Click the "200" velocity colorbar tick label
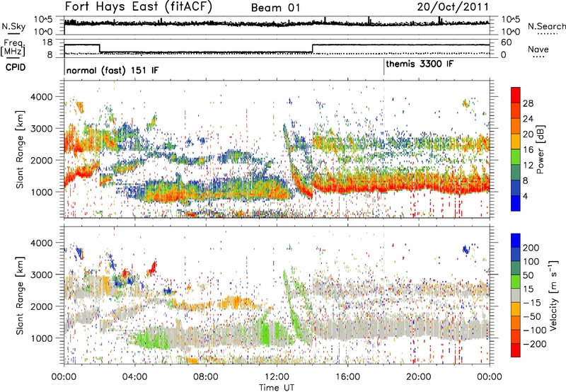 point(531,248)
